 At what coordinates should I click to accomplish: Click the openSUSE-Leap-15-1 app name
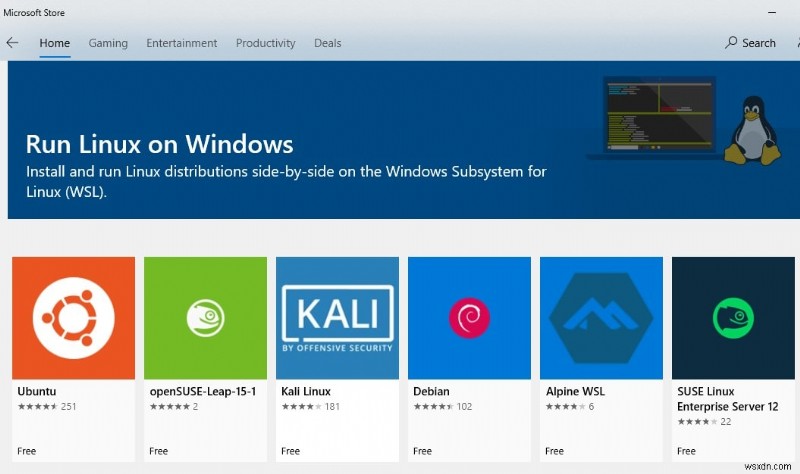(x=203, y=391)
